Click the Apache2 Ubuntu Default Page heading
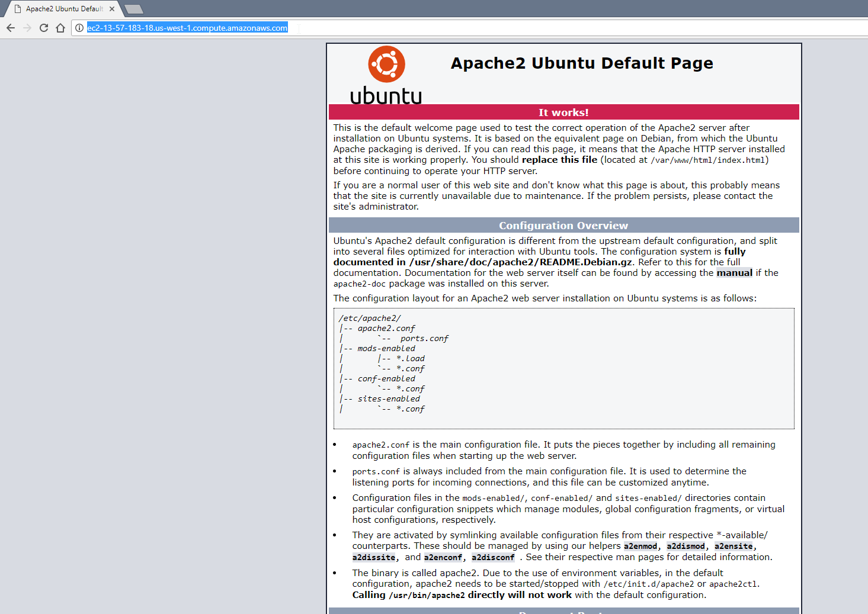The image size is (868, 614). click(x=582, y=63)
